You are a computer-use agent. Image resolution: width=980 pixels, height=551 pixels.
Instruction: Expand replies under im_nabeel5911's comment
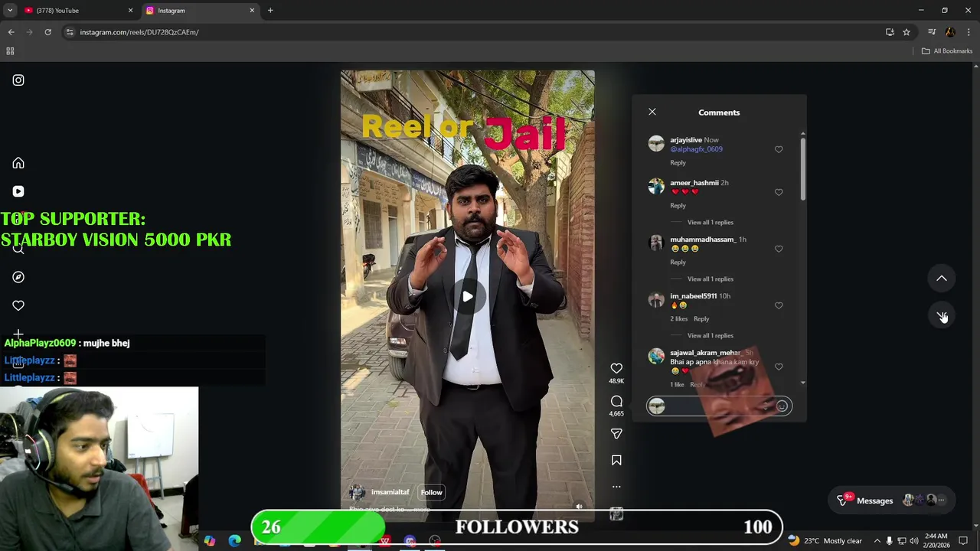[710, 335]
